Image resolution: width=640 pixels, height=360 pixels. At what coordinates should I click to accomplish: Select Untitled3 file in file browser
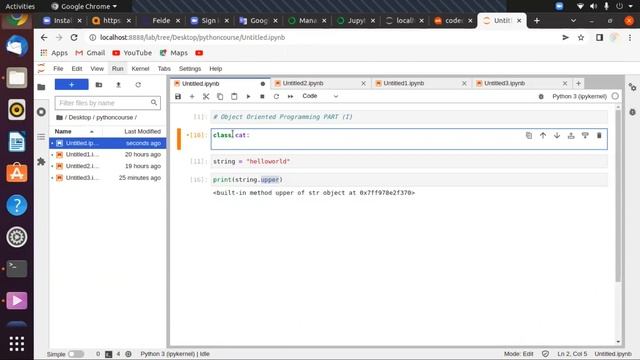(108, 178)
